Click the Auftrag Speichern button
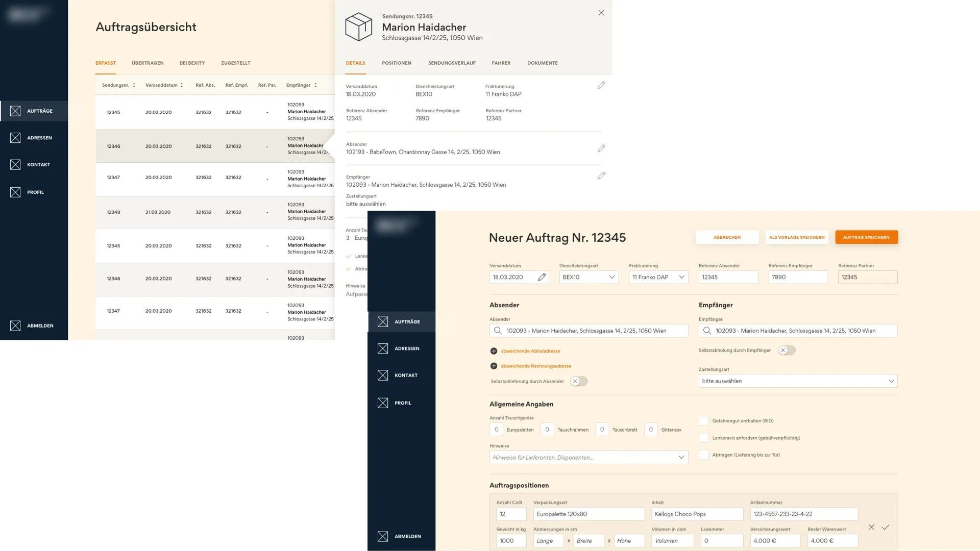The image size is (980, 551). (x=866, y=237)
